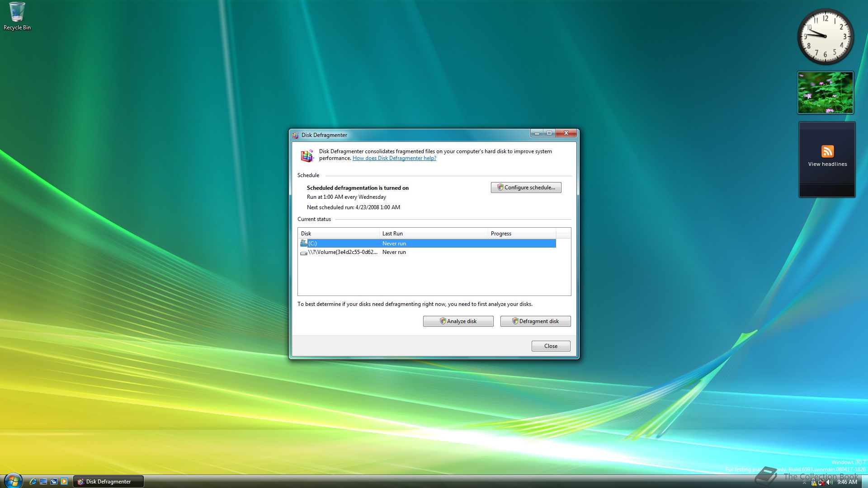Click the 9:46 AM tray clock
Screen dimensions: 868x488
pyautogui.click(x=847, y=482)
